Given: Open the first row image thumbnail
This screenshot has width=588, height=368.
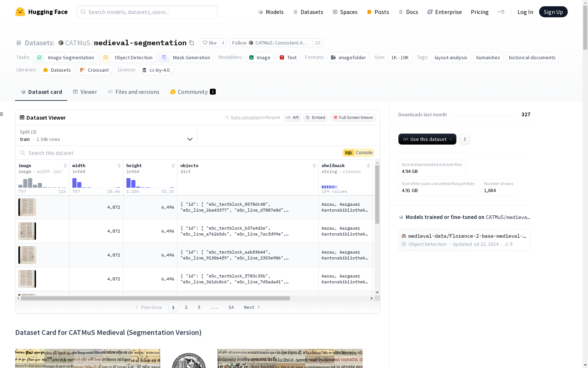Looking at the screenshot, I should [27, 207].
